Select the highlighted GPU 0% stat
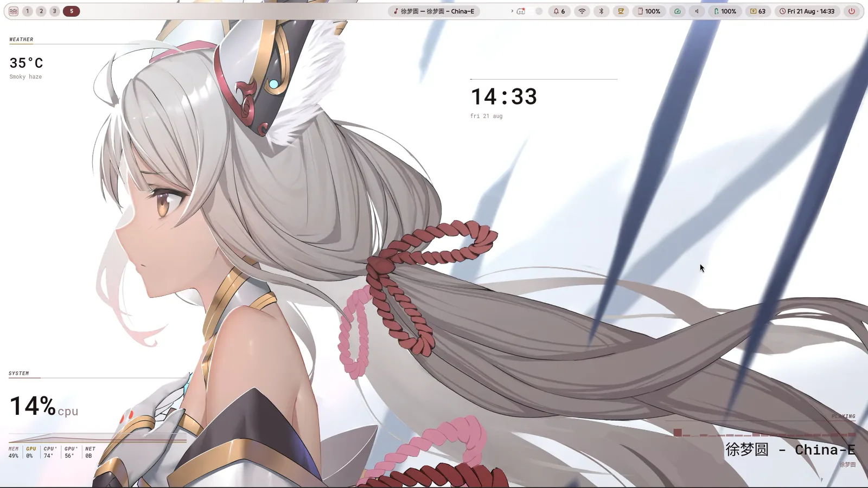The height and width of the screenshot is (488, 868). (31, 452)
